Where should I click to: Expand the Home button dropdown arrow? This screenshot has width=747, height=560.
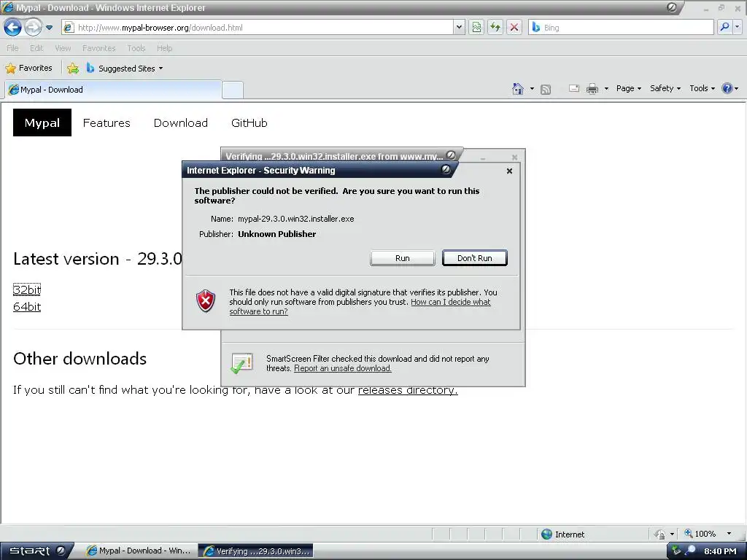coord(532,88)
